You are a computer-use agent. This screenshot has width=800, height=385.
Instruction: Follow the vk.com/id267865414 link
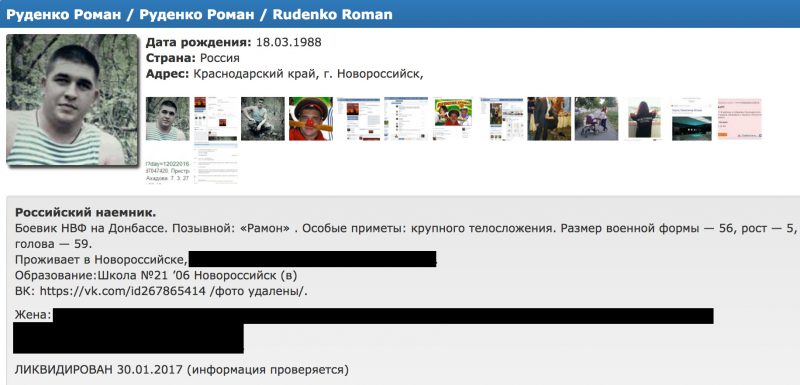pos(126,291)
